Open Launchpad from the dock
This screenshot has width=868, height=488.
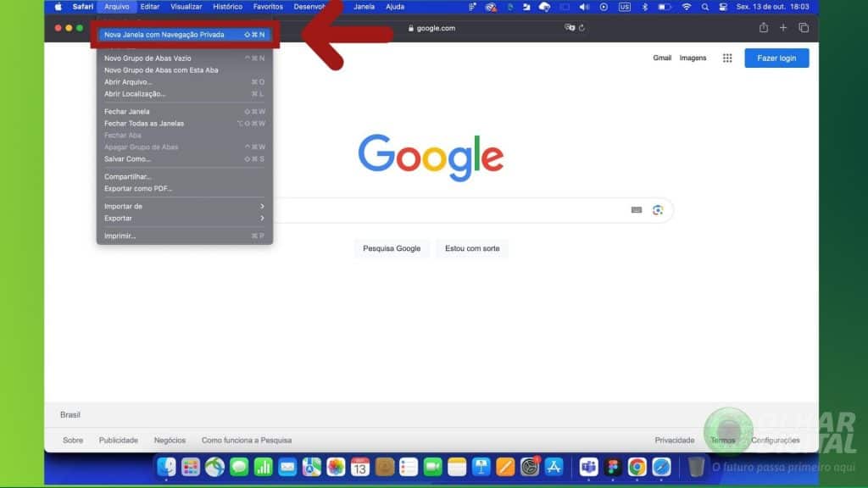(x=191, y=467)
